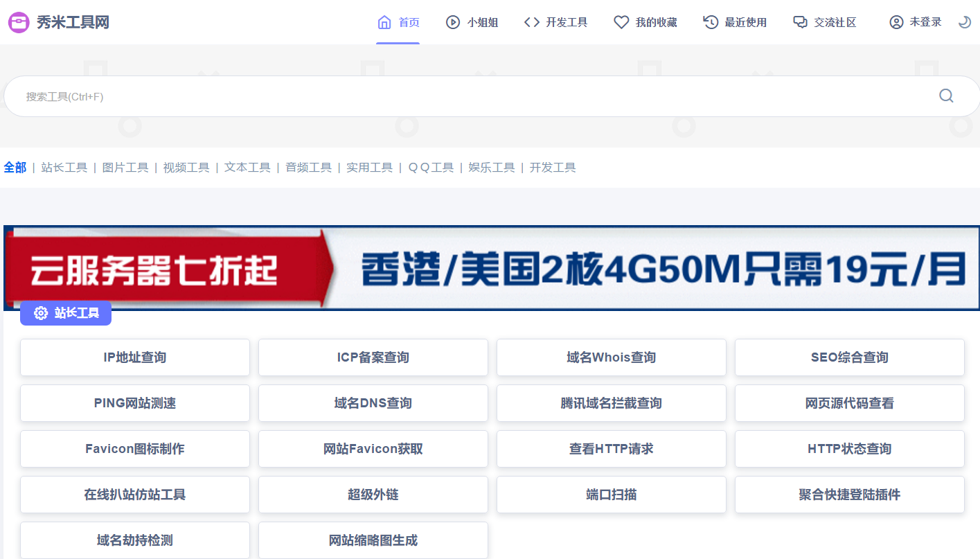Click the user avatar icon beside 未登录
Viewport: 980px width, 559px height.
point(896,22)
